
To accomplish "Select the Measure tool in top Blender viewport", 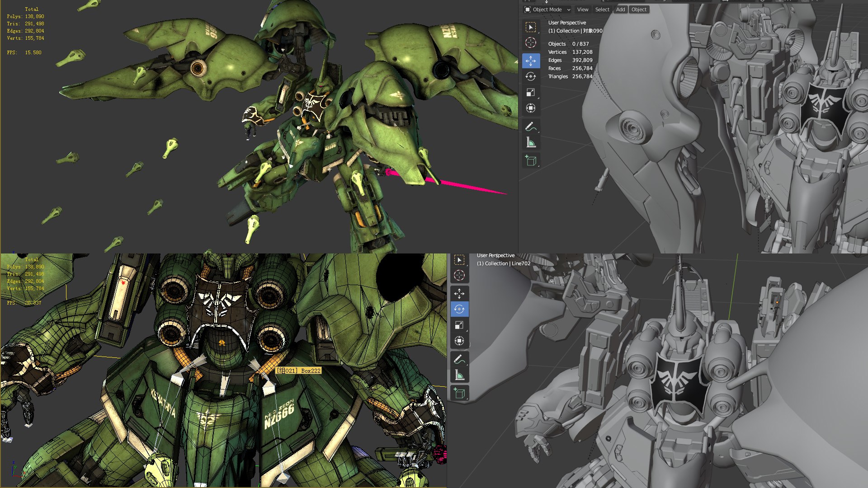I will (x=531, y=142).
